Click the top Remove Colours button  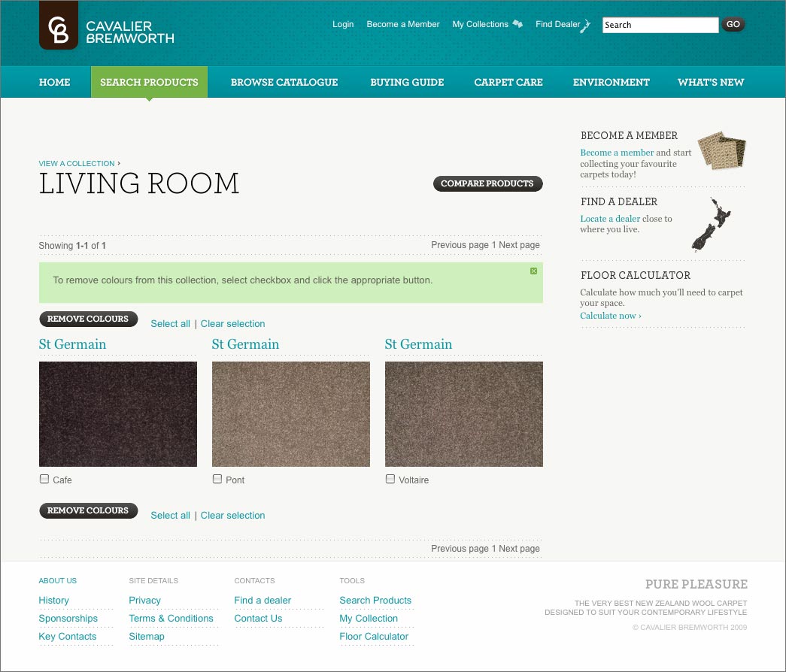pos(88,319)
